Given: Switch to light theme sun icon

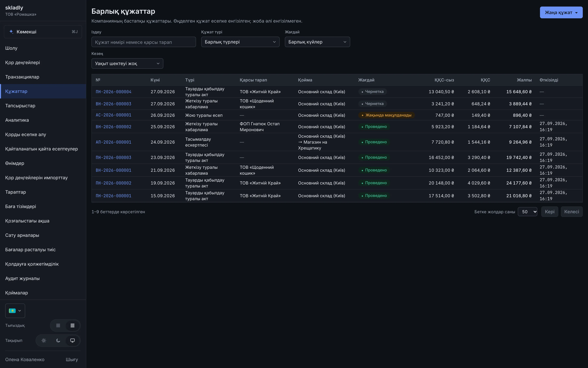Looking at the screenshot, I should [x=44, y=341].
